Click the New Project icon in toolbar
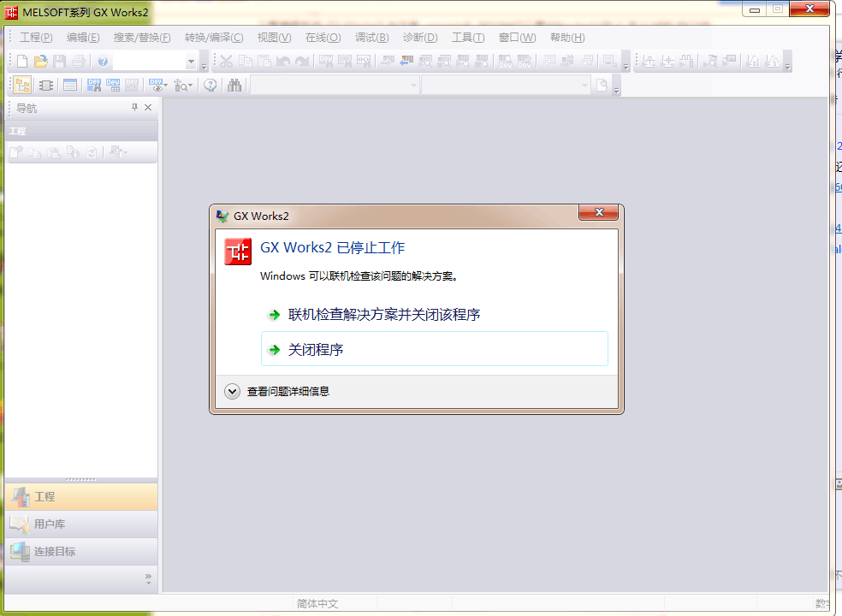 [x=22, y=61]
